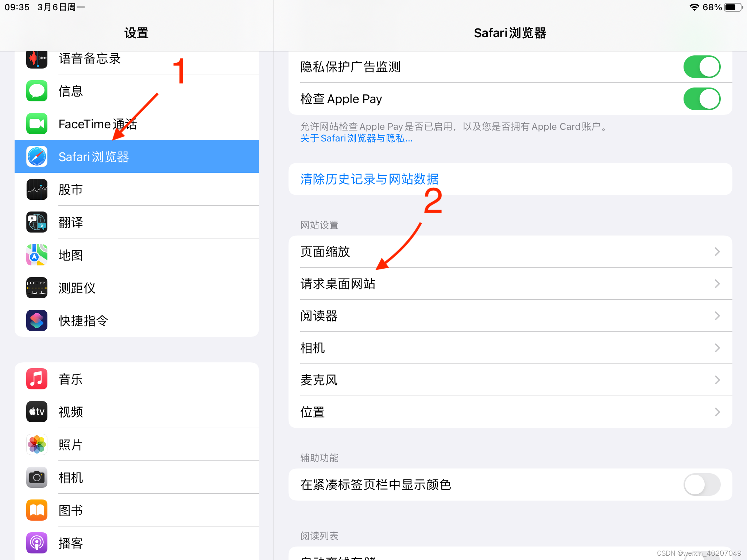Expand 阅读器 chevron

pos(717,316)
